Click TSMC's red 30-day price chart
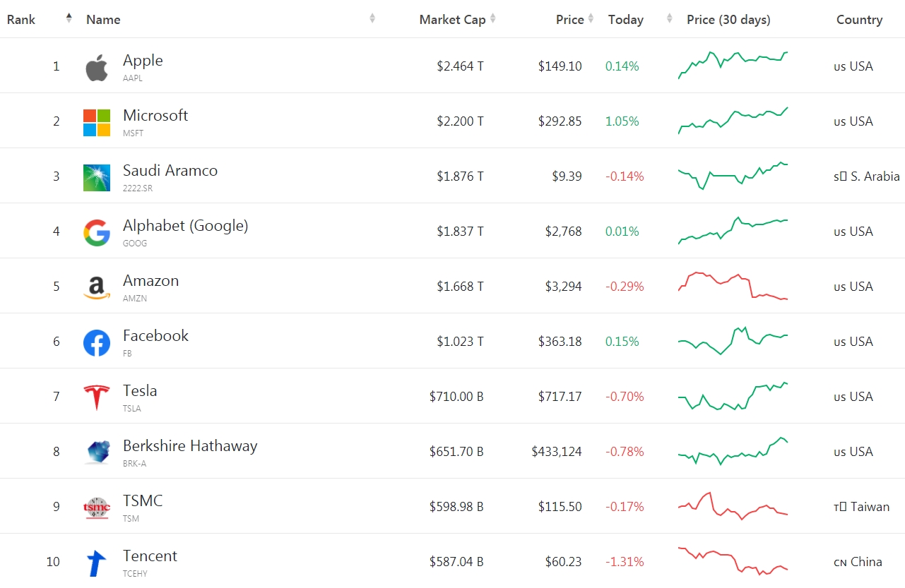 [x=733, y=506]
